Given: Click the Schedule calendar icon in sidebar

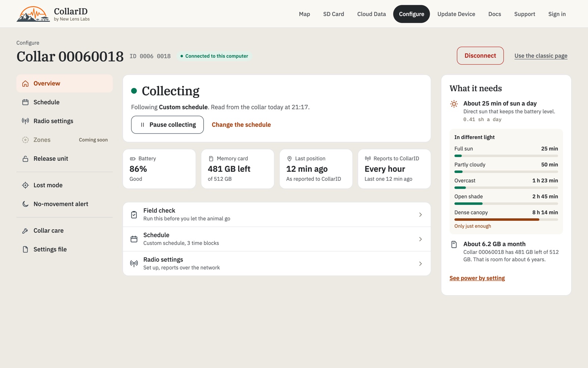Looking at the screenshot, I should point(25,102).
